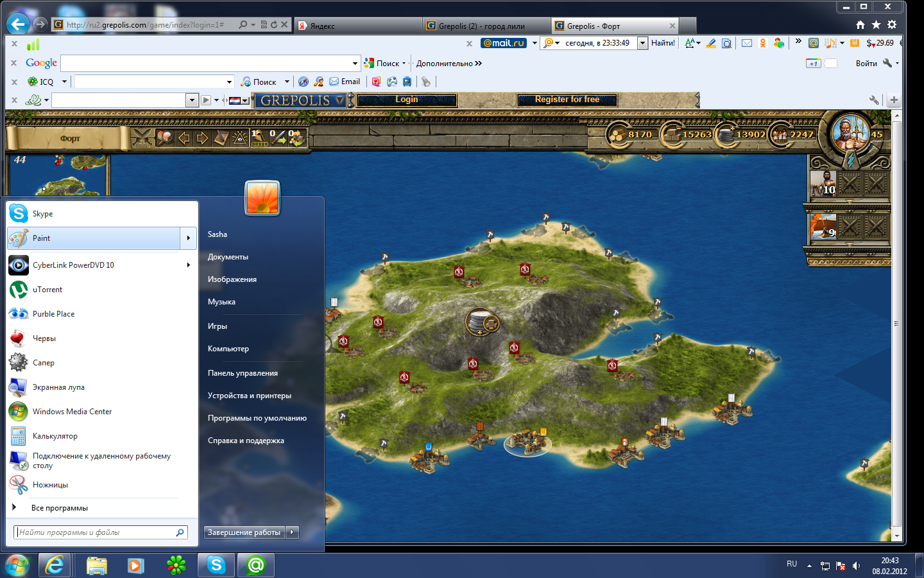Viewport: 924px width, 578px height.
Task: Click the RU language indicator
Action: point(792,564)
